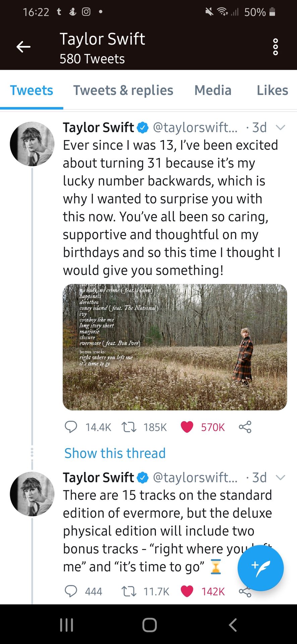Image resolution: width=297 pixels, height=644 pixels.
Task: Share the first tweet
Action: point(245,427)
